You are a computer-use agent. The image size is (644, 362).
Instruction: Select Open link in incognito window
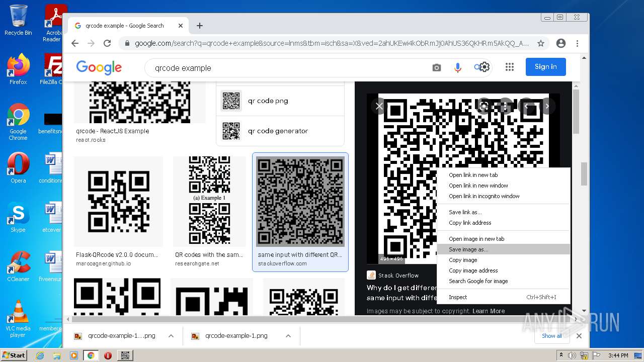504,196
